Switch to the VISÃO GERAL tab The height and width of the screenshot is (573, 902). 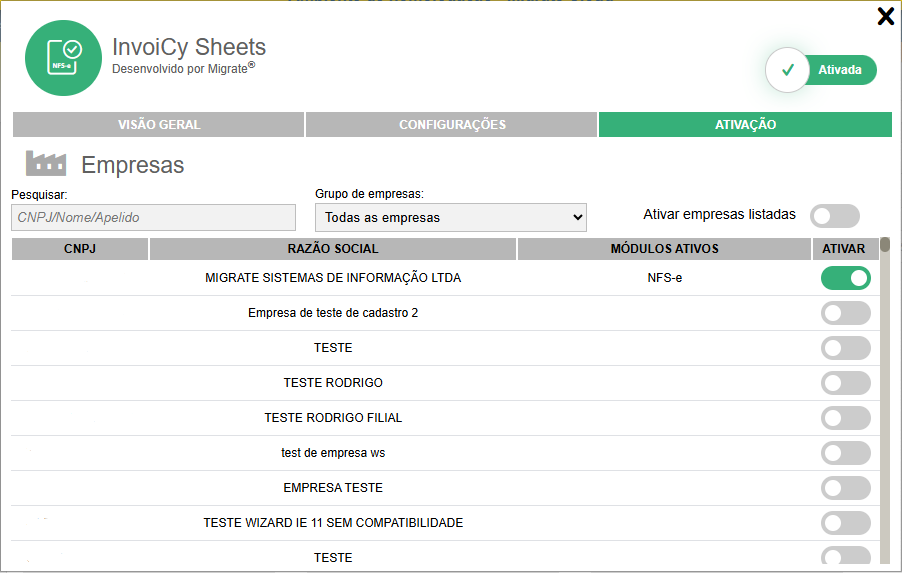click(159, 125)
